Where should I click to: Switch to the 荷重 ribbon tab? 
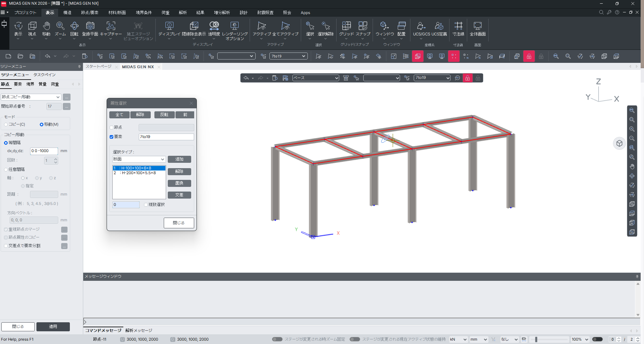(165, 13)
